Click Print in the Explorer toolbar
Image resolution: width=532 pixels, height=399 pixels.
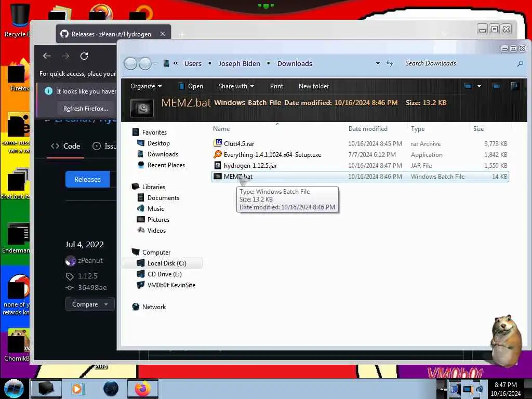(x=276, y=86)
